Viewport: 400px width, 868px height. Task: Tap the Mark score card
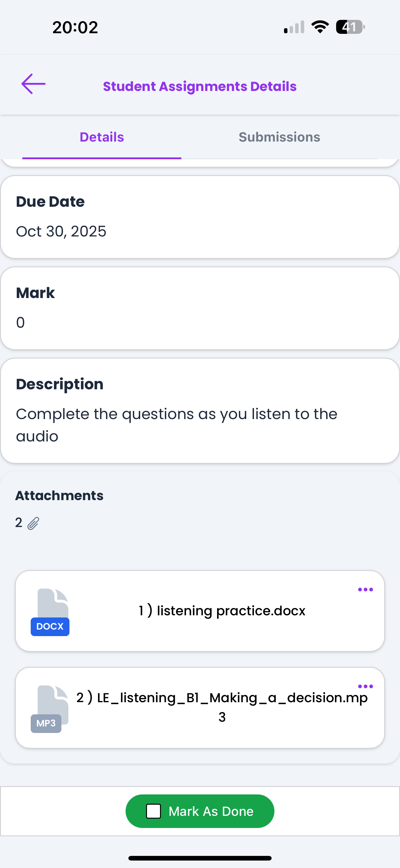point(200,308)
